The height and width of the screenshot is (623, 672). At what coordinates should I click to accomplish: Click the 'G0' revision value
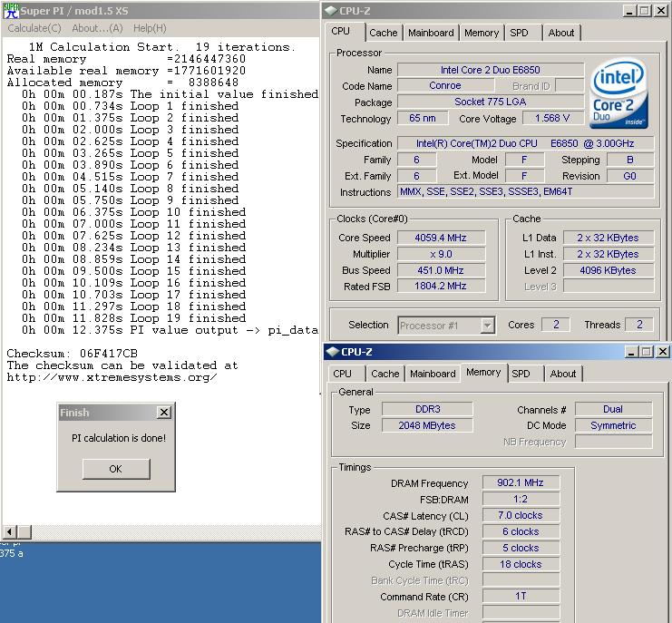pyautogui.click(x=630, y=176)
